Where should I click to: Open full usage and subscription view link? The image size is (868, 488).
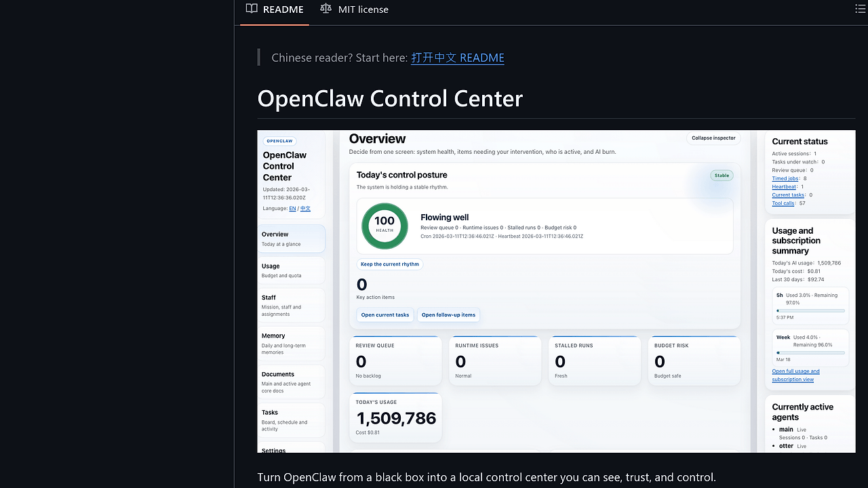(x=795, y=375)
